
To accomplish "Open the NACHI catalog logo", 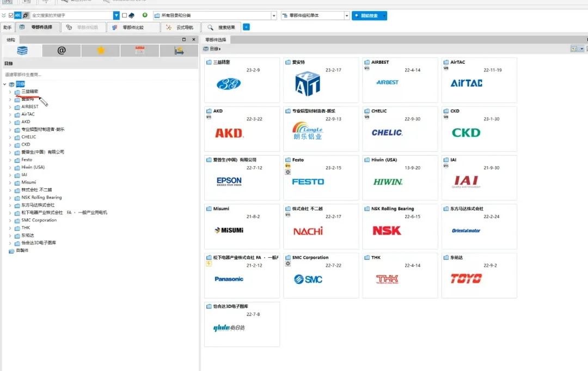I will tap(308, 230).
